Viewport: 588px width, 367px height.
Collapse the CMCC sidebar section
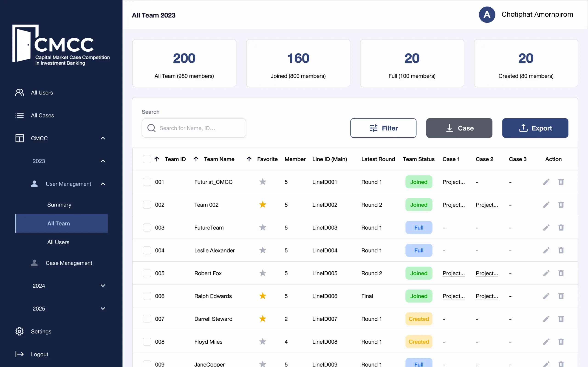click(x=103, y=138)
